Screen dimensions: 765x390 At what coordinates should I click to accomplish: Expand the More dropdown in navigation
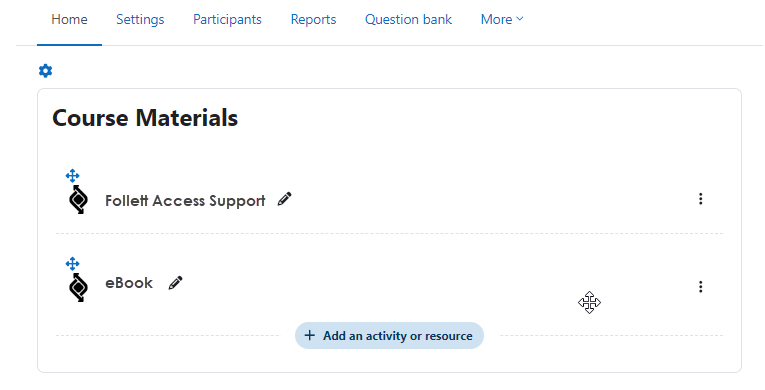point(502,20)
